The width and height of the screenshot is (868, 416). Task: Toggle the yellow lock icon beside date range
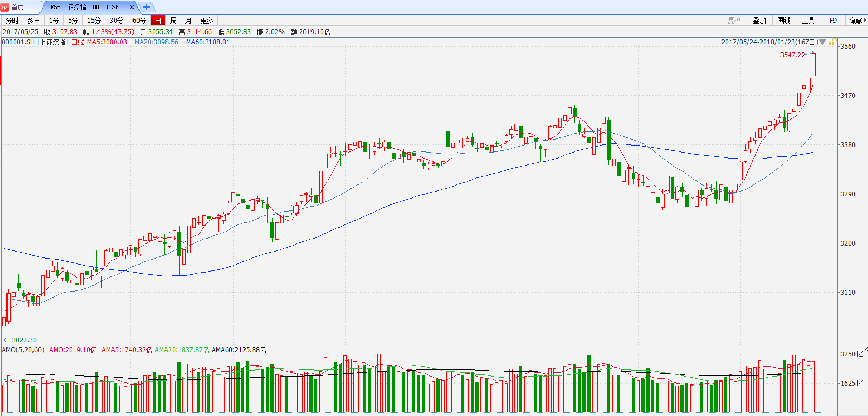[832, 42]
